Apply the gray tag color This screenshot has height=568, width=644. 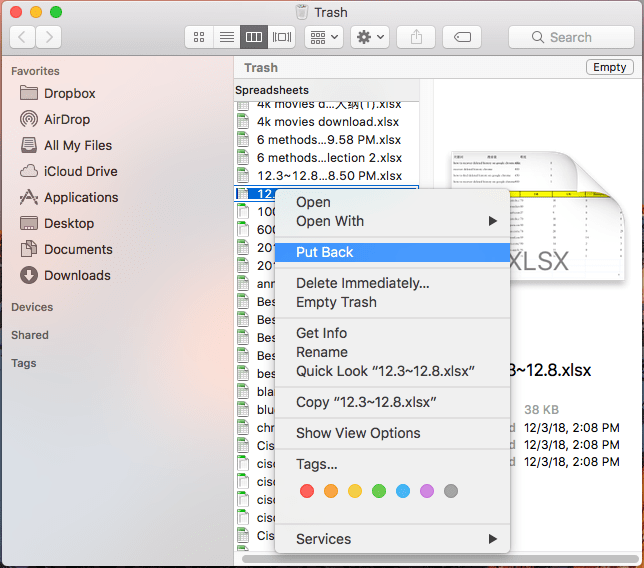tap(451, 491)
